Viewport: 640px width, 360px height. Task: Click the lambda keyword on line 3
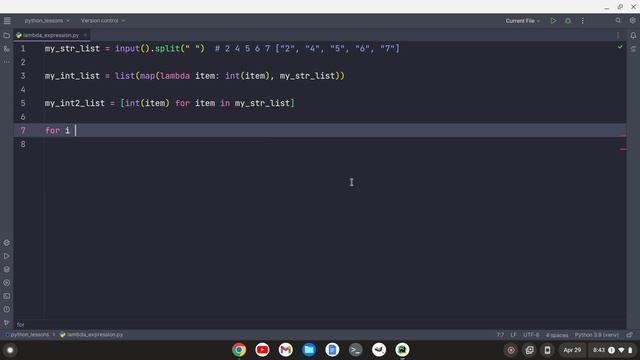[x=175, y=76]
